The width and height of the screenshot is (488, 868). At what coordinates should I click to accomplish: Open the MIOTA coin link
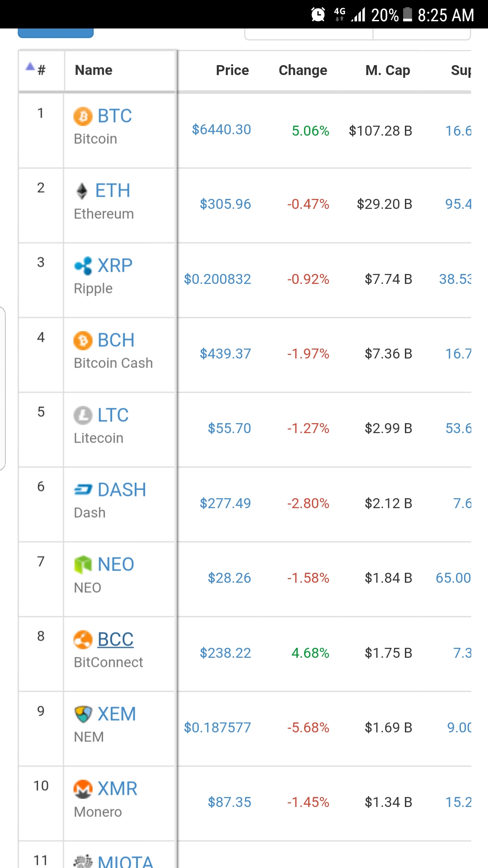tap(126, 861)
